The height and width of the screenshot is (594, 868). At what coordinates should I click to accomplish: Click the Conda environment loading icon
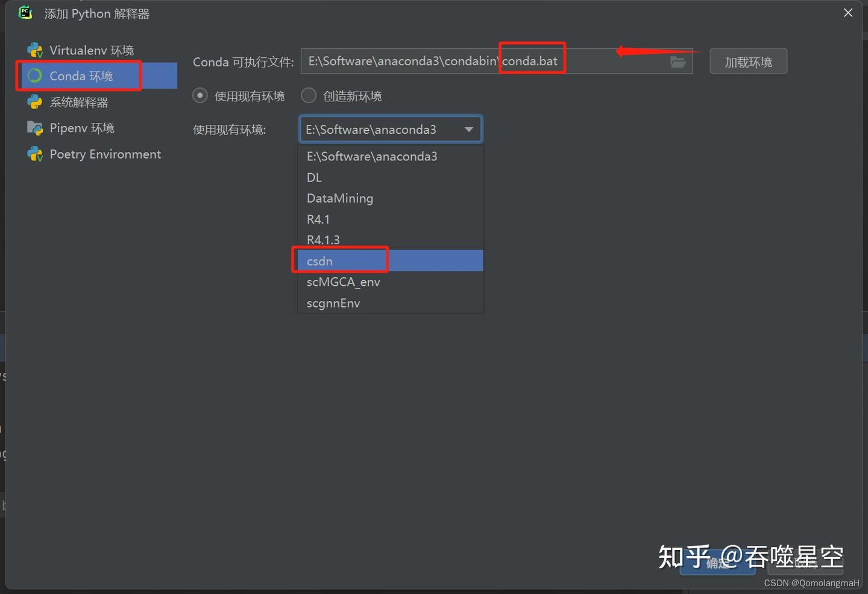coord(34,75)
